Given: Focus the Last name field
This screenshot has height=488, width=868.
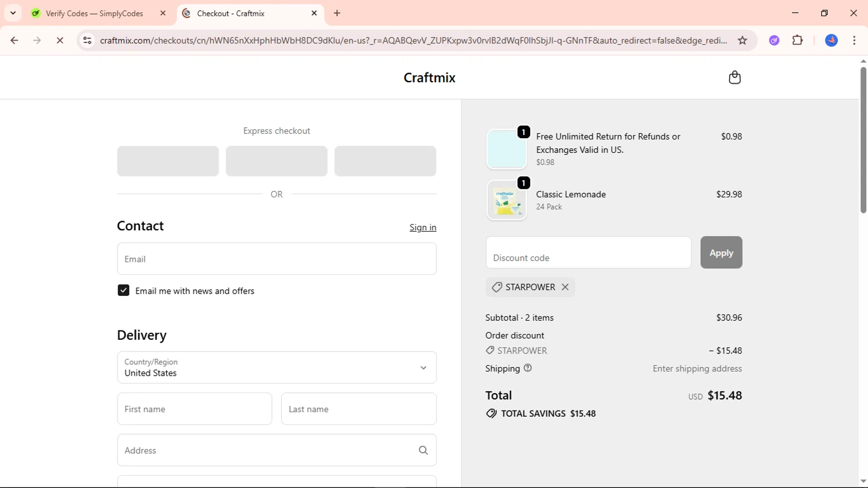Looking at the screenshot, I should (x=359, y=409).
